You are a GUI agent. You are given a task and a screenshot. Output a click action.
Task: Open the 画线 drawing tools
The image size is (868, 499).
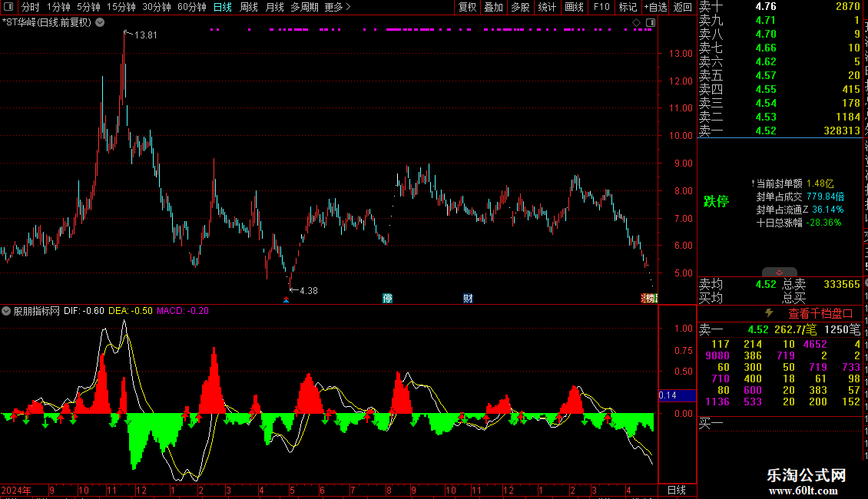[x=574, y=7]
